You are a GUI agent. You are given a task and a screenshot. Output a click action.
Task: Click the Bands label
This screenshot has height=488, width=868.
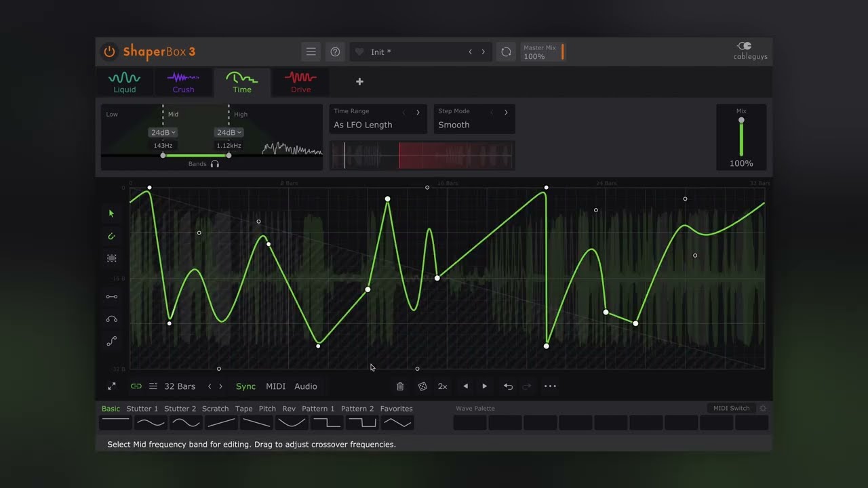click(197, 164)
